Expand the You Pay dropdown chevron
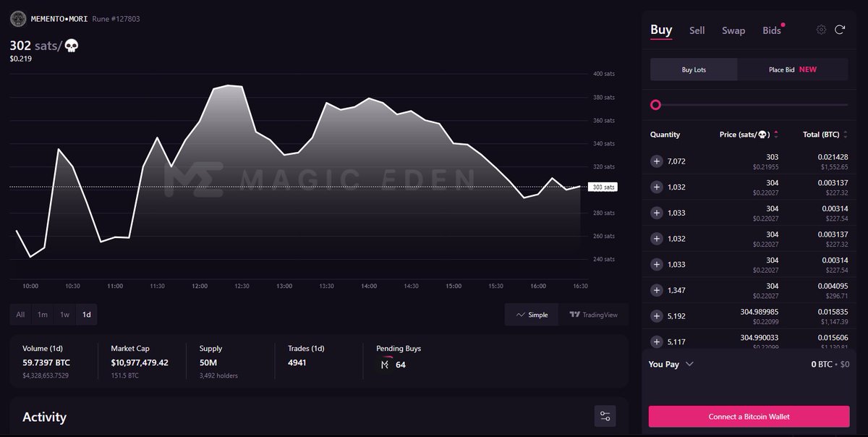The height and width of the screenshot is (437, 868). pyautogui.click(x=689, y=364)
